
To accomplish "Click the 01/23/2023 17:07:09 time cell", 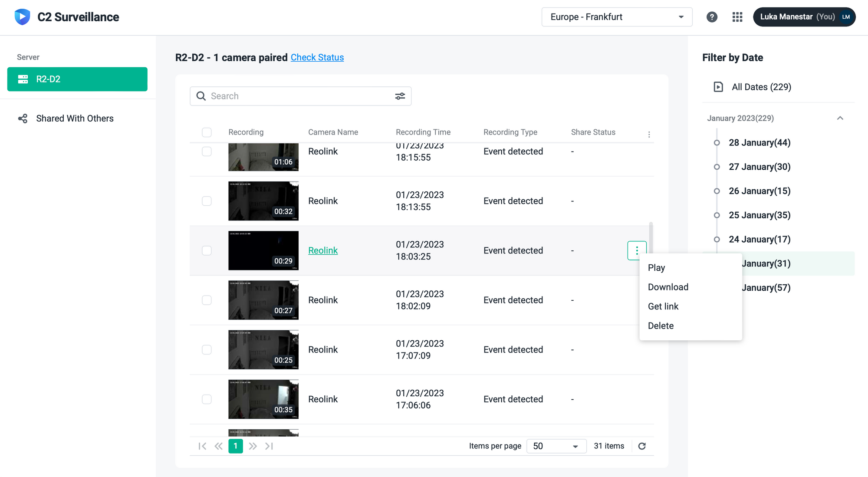I will tap(420, 349).
